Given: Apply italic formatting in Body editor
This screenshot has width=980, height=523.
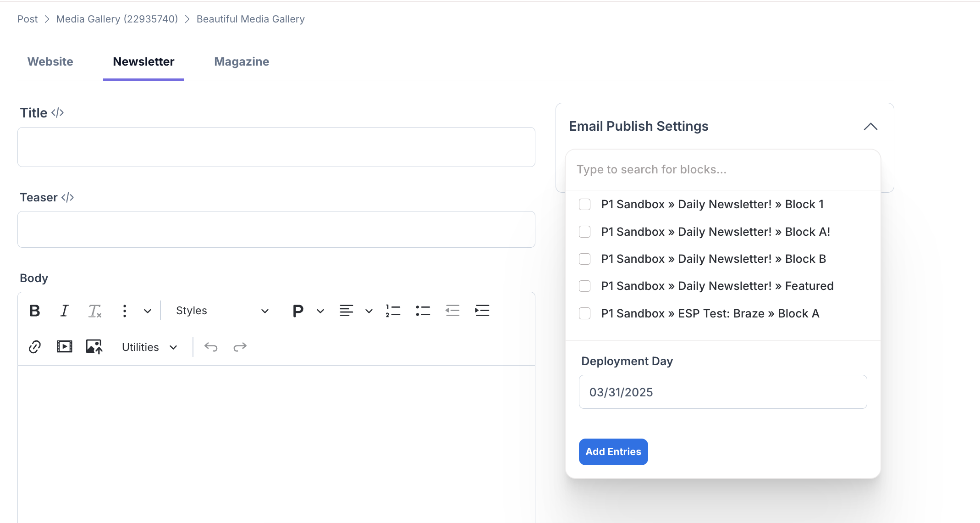Looking at the screenshot, I should (x=64, y=311).
